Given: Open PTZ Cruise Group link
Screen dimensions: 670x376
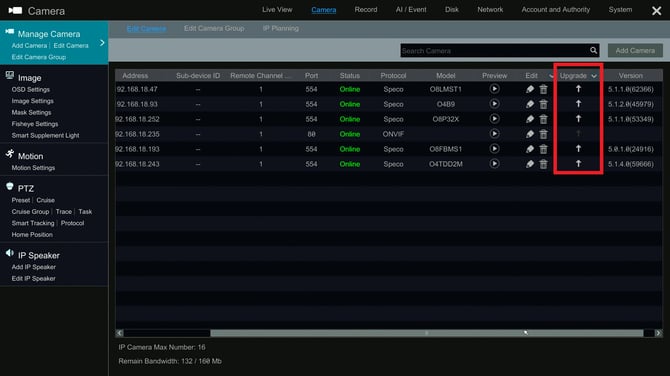Looking at the screenshot, I should 30,212.
